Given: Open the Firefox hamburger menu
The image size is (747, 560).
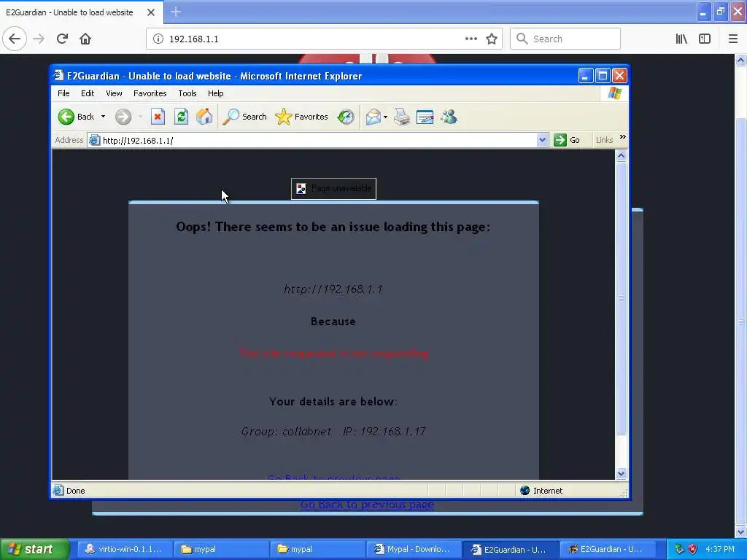Looking at the screenshot, I should [x=733, y=39].
